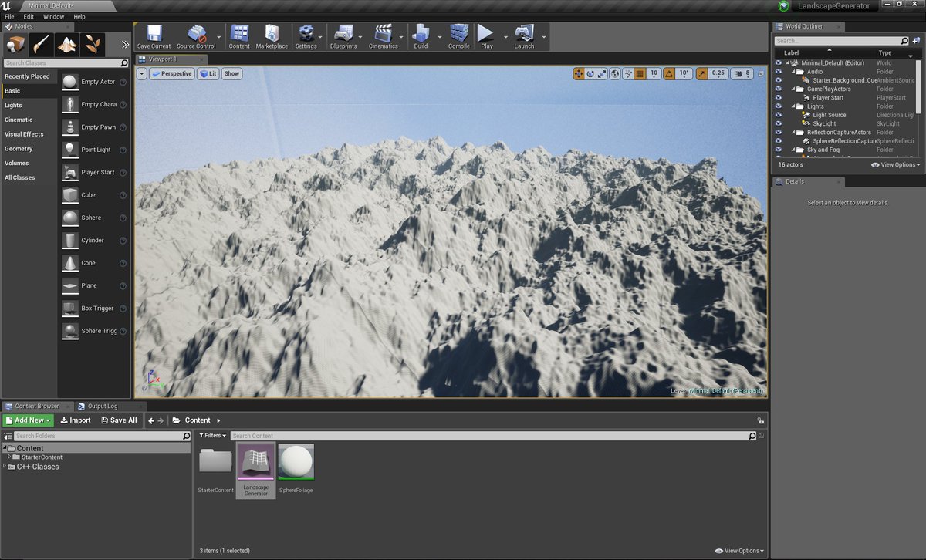Expand StarterContent folder in tree
Viewport: 926px width, 560px height.
[9, 457]
